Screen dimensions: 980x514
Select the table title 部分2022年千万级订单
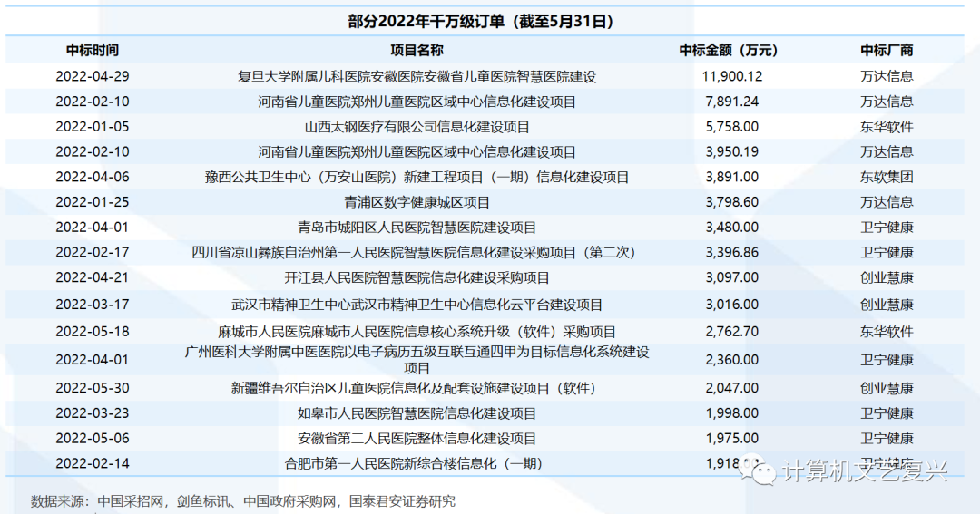[486, 21]
